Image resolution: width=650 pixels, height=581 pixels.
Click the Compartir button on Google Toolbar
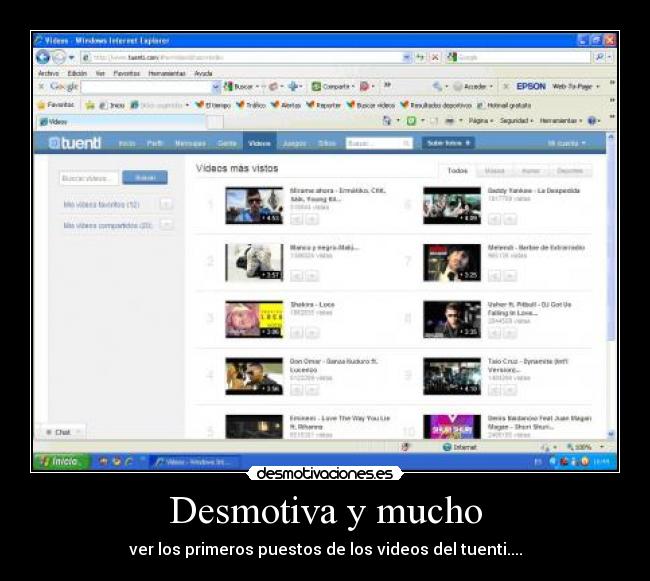click(x=333, y=87)
